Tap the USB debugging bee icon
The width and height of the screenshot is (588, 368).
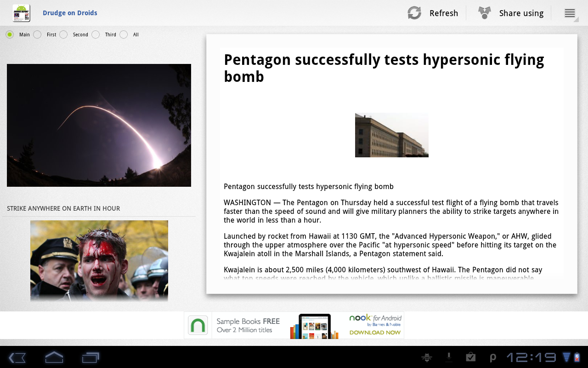pos(427,357)
